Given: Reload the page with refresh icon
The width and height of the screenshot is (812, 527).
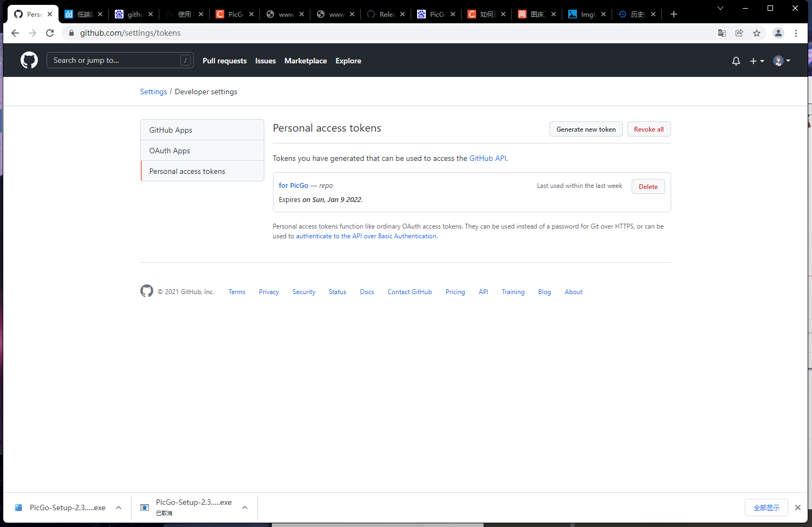Looking at the screenshot, I should tap(50, 33).
